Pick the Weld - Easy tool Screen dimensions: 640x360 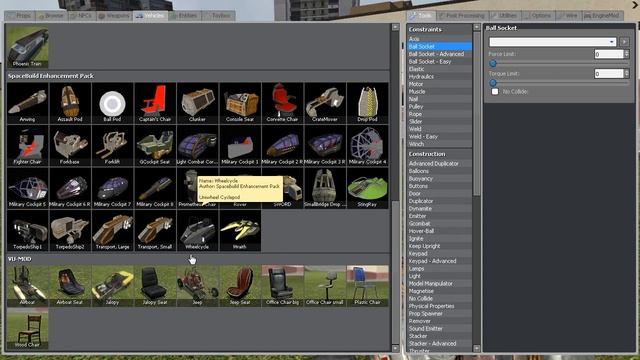coord(440,136)
